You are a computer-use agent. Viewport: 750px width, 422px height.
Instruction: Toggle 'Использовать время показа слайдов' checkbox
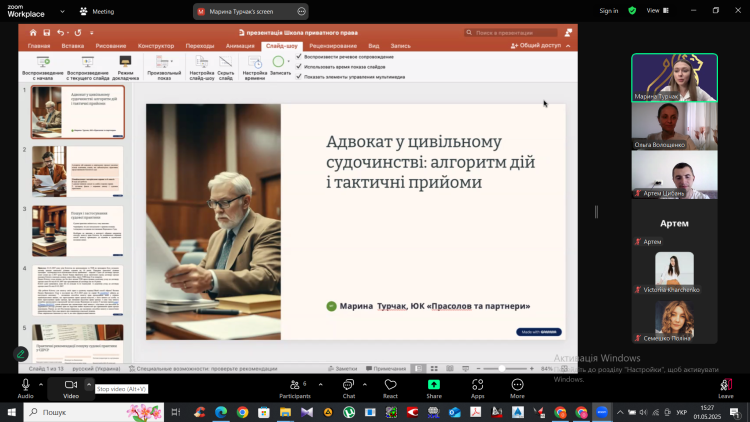pyautogui.click(x=299, y=67)
